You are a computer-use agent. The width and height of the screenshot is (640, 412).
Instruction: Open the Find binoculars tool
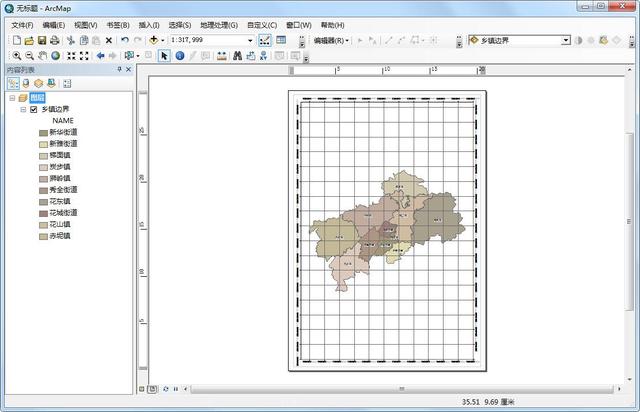(x=238, y=56)
